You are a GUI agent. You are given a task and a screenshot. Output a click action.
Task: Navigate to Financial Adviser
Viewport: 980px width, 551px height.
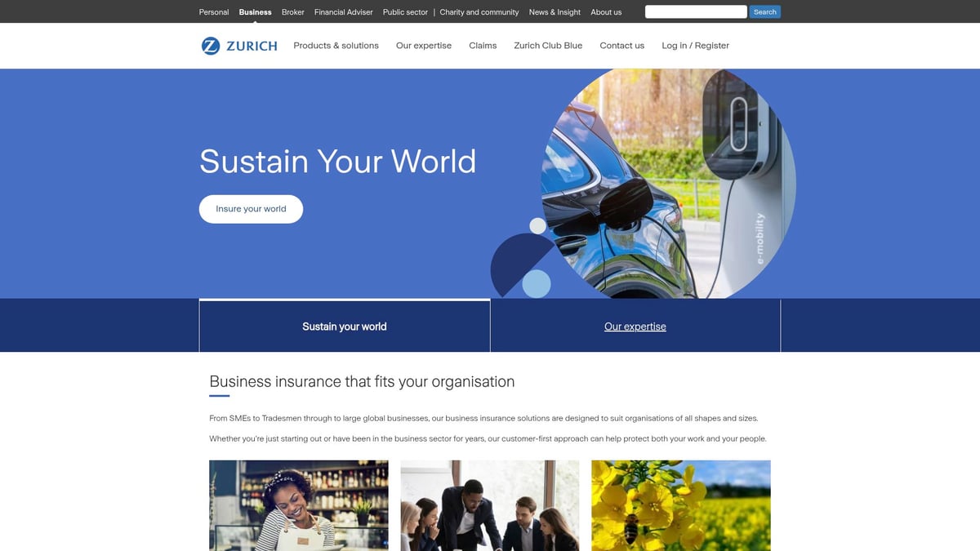(343, 11)
